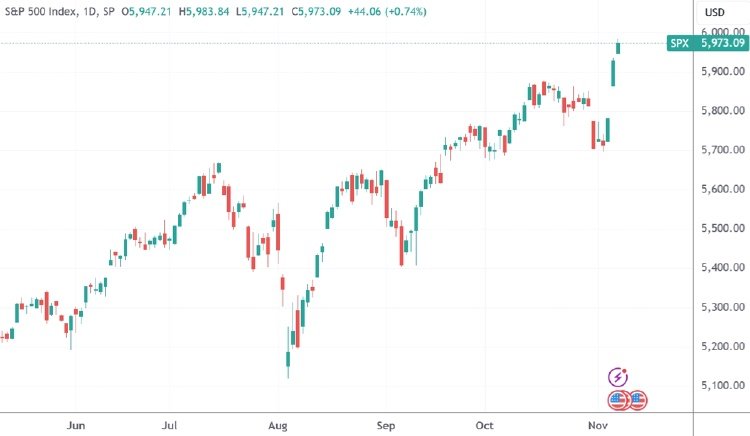Screen dimensions: 750x436
Task: Click the Sep label on time axis
Action: [x=386, y=425]
